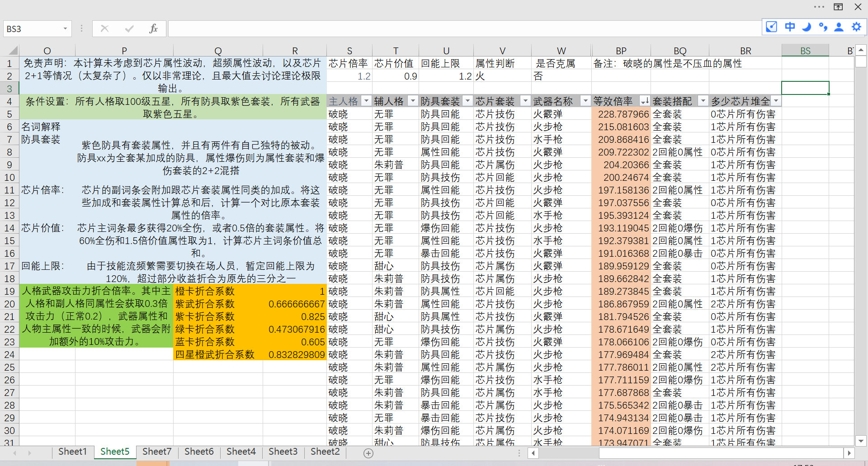This screenshot has height=466, width=868.
Task: Open the 套装搭配 filter dropdown
Action: [703, 101]
